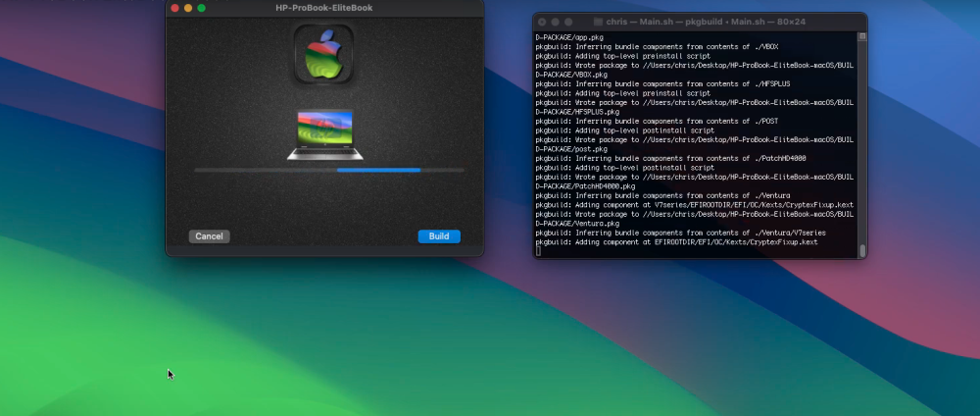Click the folder icon in Terminal title
The image size is (980, 416).
[x=598, y=22]
